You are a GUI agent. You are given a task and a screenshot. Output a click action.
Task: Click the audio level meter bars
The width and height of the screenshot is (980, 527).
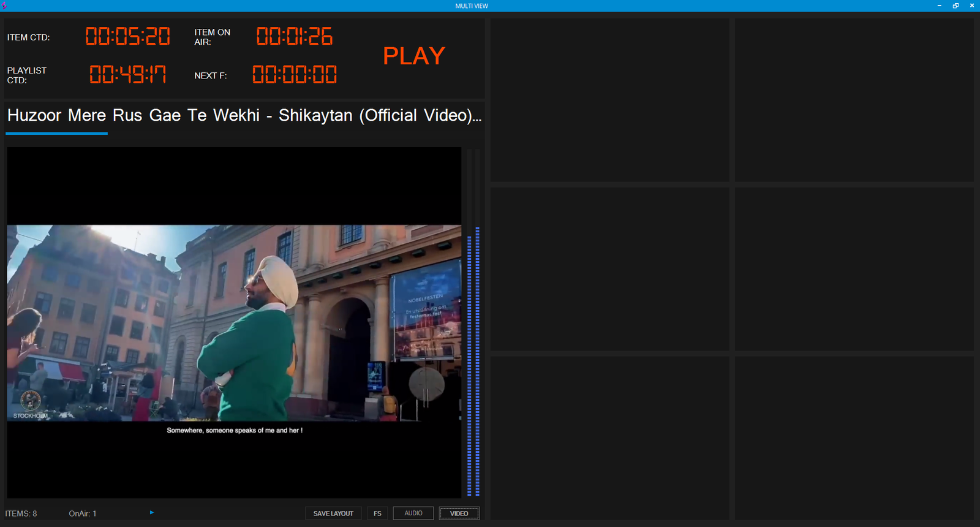[x=473, y=362]
